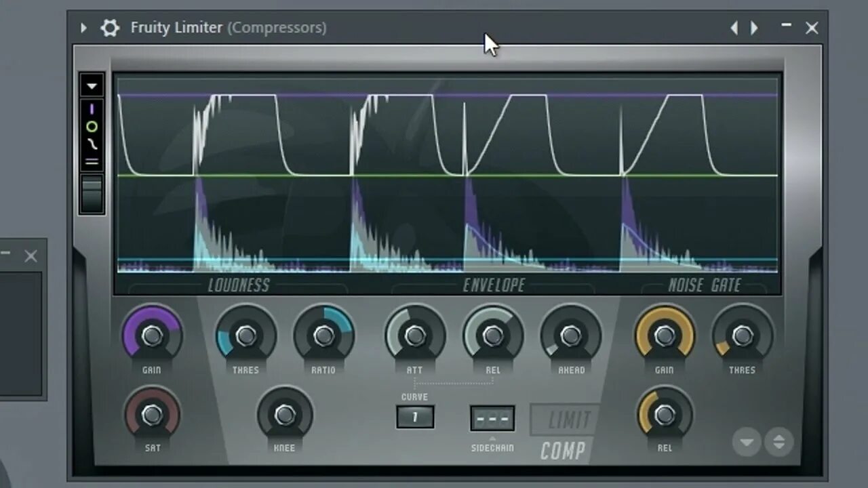This screenshot has width=868, height=488.
Task: Adjust the display zoom slider in left panel
Action: pyautogui.click(x=91, y=193)
